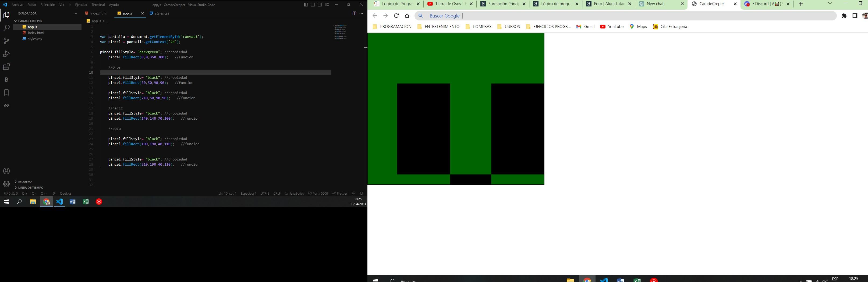868x282 pixels.
Task: Click Chrome back arrow
Action: [x=375, y=16]
